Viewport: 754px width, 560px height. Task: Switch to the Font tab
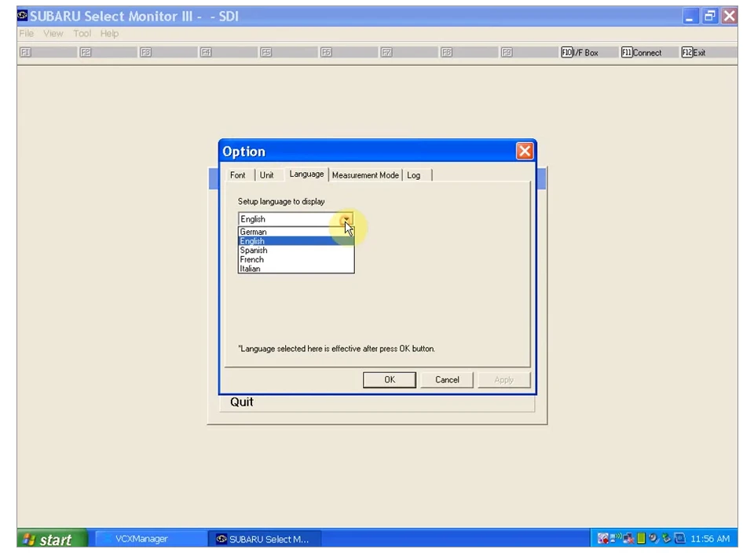coord(237,175)
